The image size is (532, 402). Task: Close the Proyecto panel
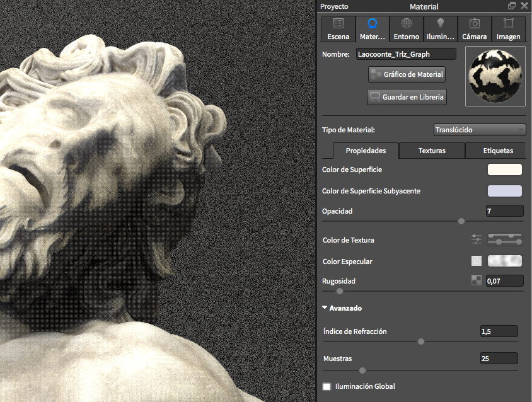(524, 6)
